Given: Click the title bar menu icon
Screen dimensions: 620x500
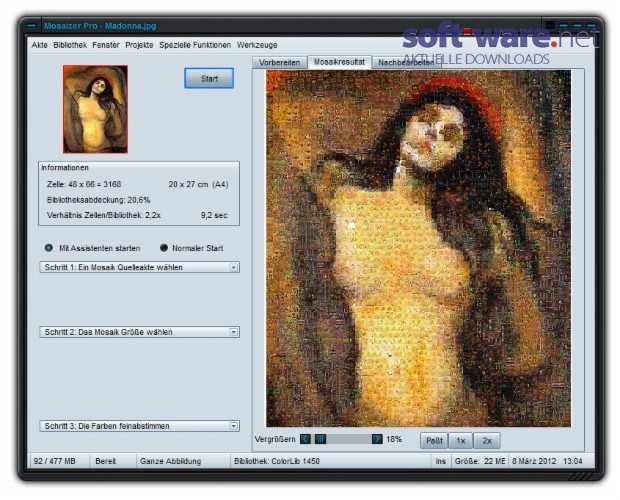Looking at the screenshot, I should tap(31, 26).
